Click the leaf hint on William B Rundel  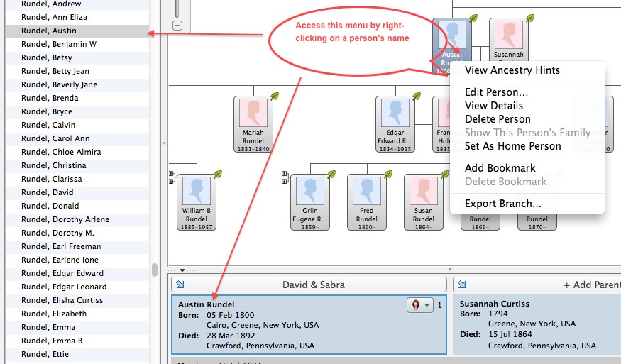(x=218, y=174)
